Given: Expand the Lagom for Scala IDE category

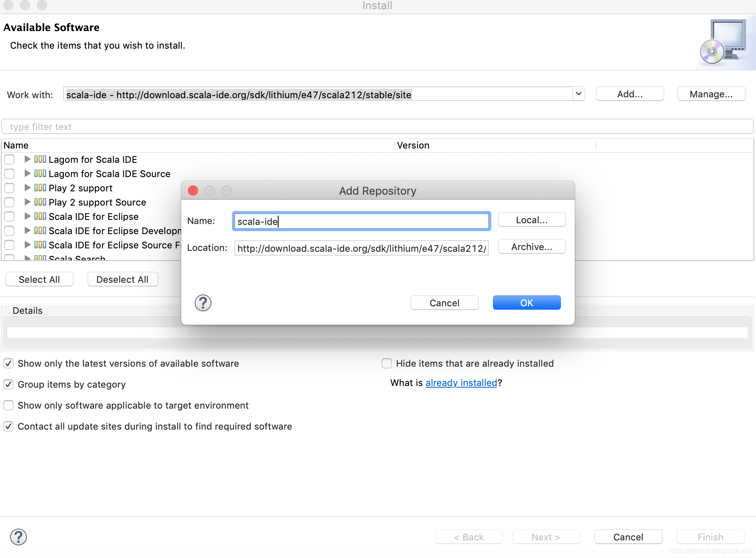Looking at the screenshot, I should [28, 159].
